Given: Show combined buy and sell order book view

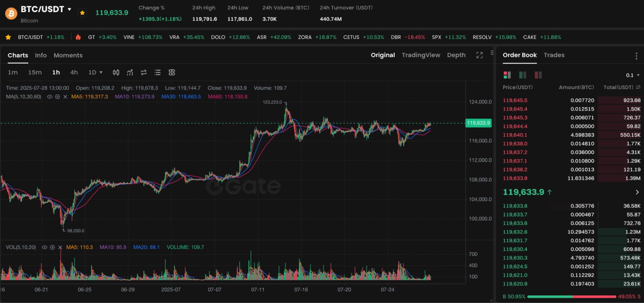Looking at the screenshot, I should click(x=507, y=75).
